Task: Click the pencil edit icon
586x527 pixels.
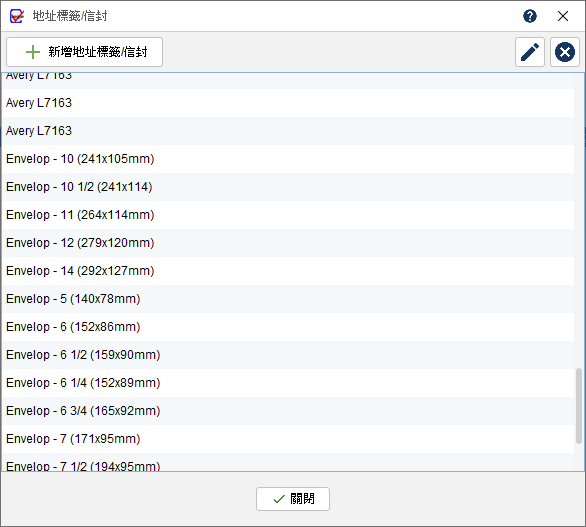Action: pyautogui.click(x=530, y=52)
